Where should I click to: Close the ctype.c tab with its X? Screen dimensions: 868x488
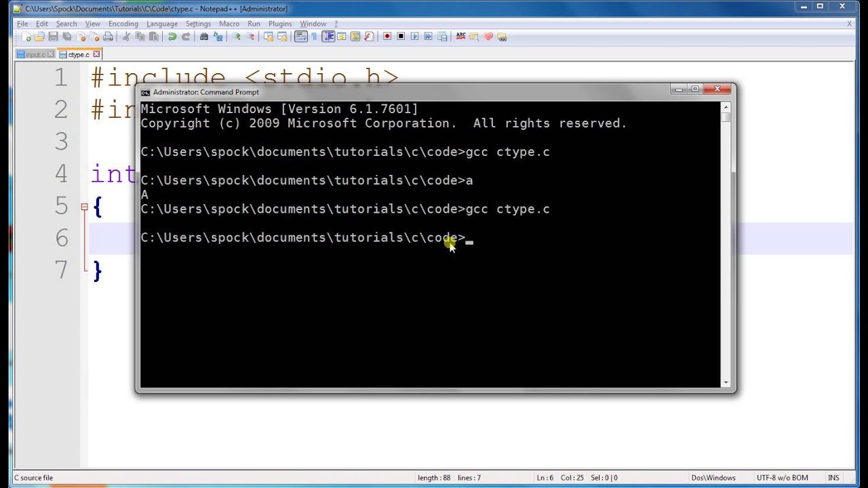(x=96, y=54)
